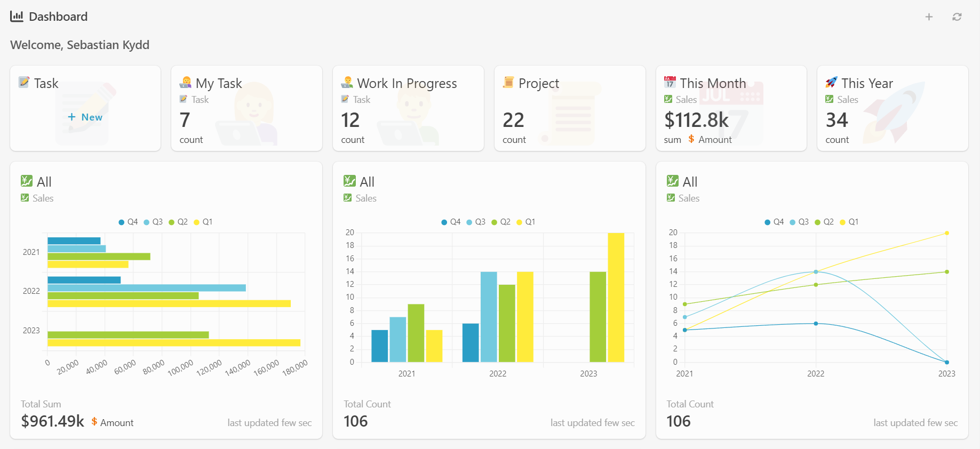Click Total Count 106 in line chart widget
This screenshot has height=449, width=980.
(679, 421)
